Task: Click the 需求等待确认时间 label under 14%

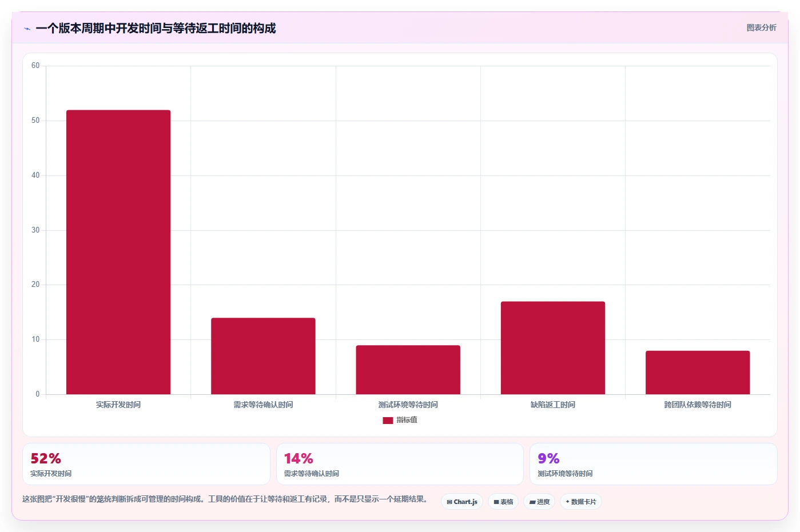Action: click(x=312, y=474)
